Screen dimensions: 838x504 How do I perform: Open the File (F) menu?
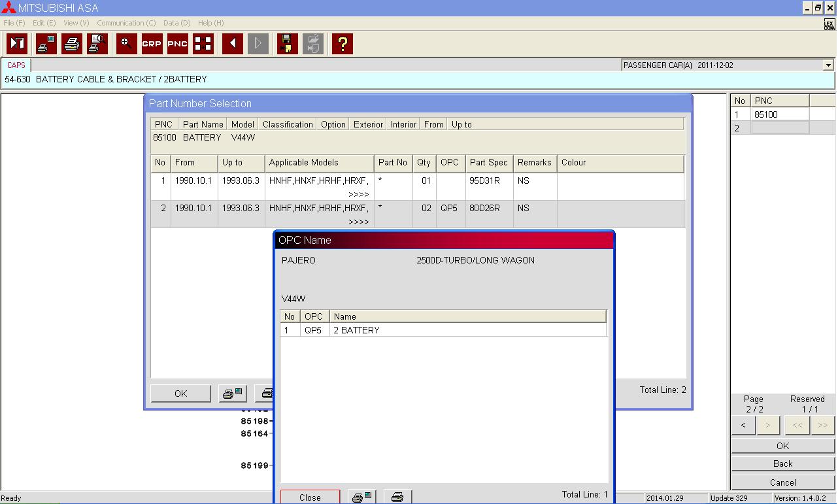click(14, 23)
